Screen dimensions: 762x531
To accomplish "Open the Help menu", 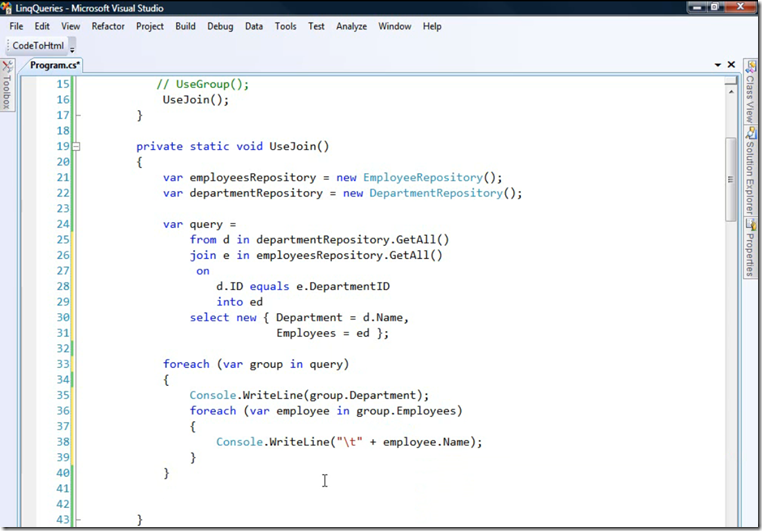I will (x=432, y=26).
